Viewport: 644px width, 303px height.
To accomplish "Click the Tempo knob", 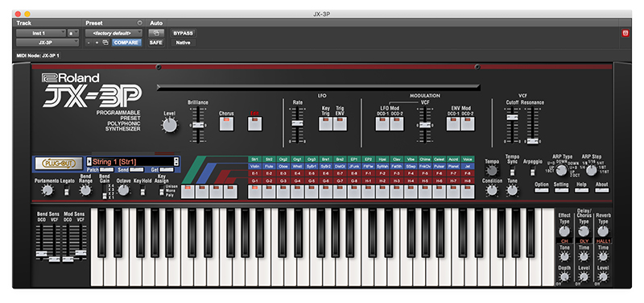I will 492,171.
